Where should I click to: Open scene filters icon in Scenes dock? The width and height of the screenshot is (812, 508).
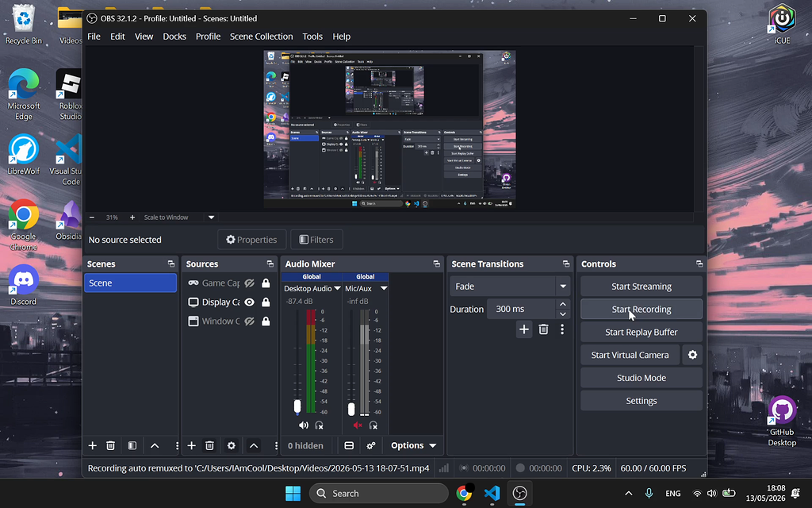click(132, 446)
